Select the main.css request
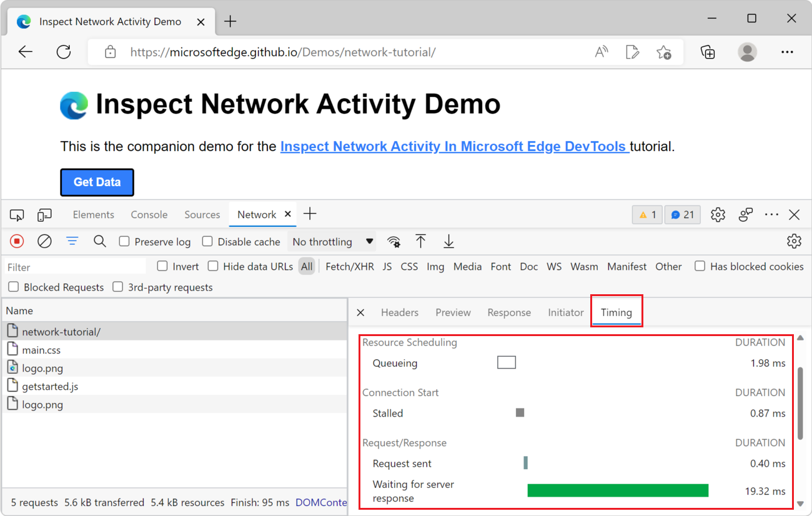812x516 pixels. (x=175, y=350)
